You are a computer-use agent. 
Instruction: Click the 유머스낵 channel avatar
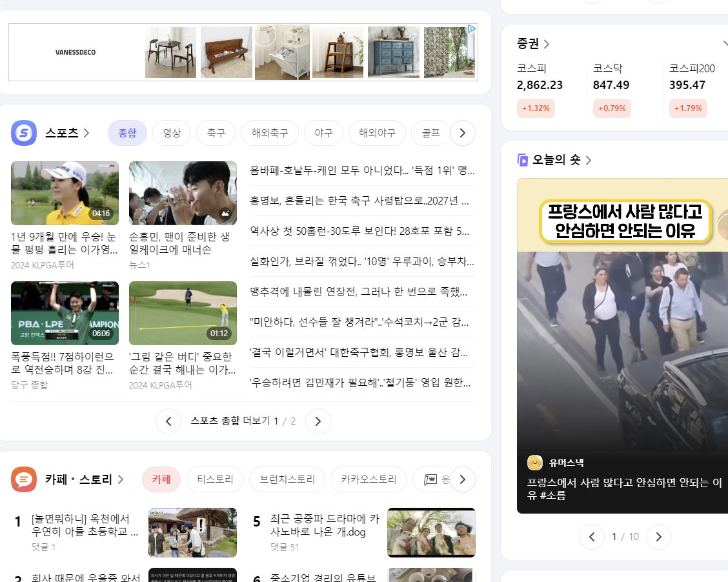(x=535, y=462)
